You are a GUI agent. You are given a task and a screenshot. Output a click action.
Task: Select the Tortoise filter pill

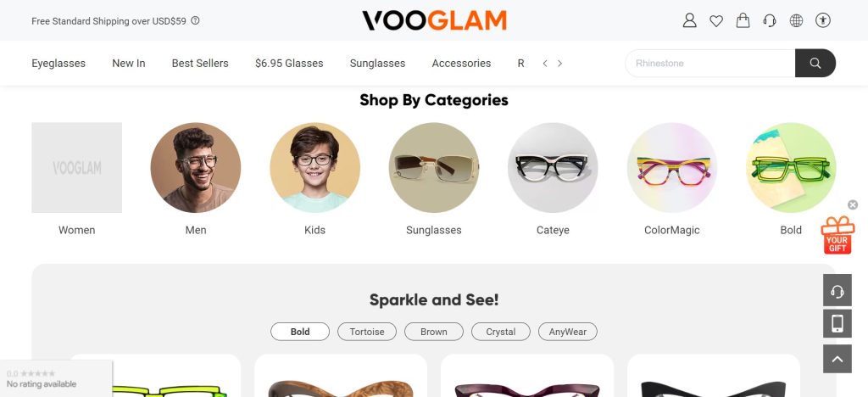367,332
